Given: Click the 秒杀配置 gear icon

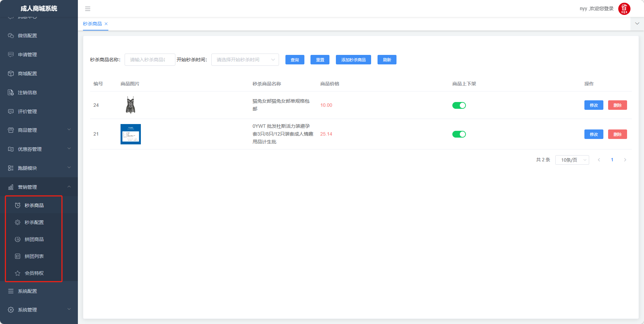Looking at the screenshot, I should click(x=18, y=222).
